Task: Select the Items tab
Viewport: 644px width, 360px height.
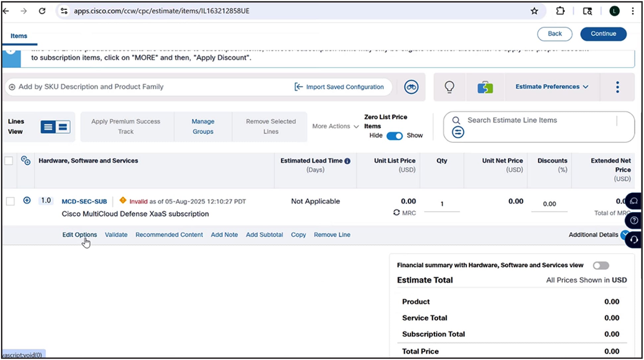Action: point(19,36)
